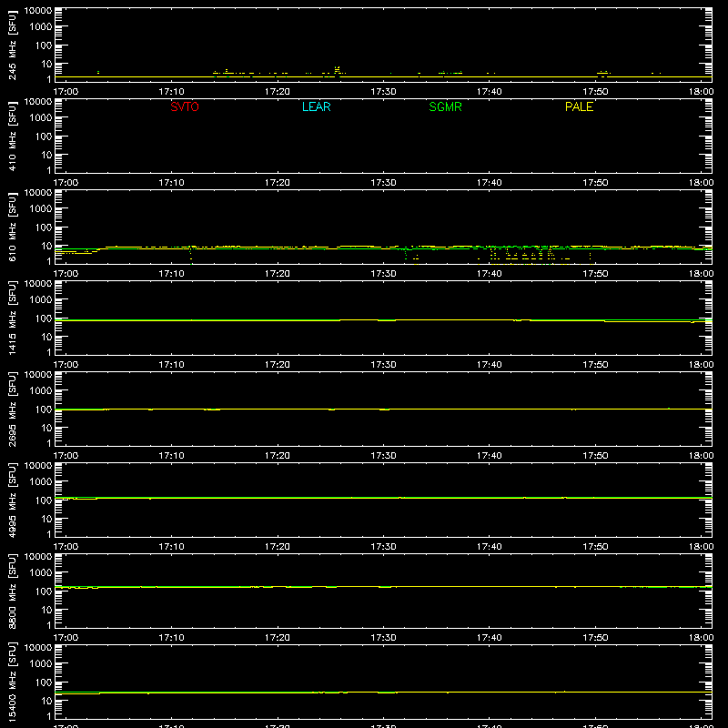
Task: Select the 15400 MHz [SFU] axis title
Action: 12,682
